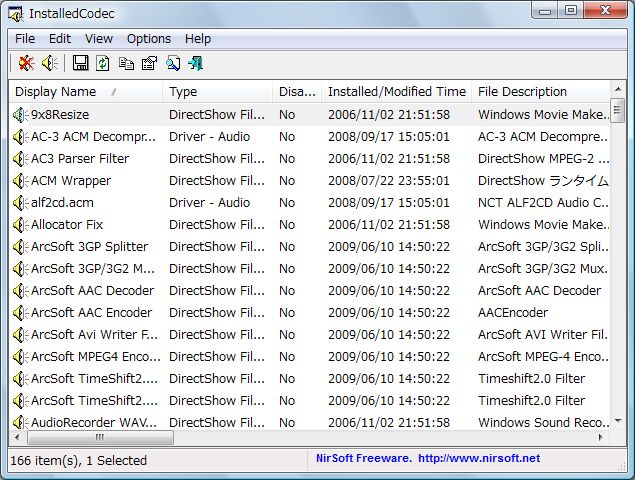Click the speaker icon beside Allocator Fix

click(20, 225)
